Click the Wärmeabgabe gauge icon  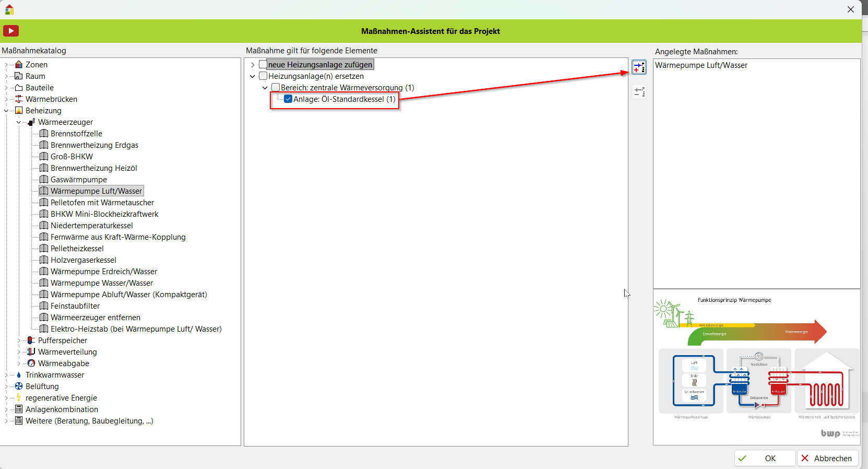click(x=31, y=364)
